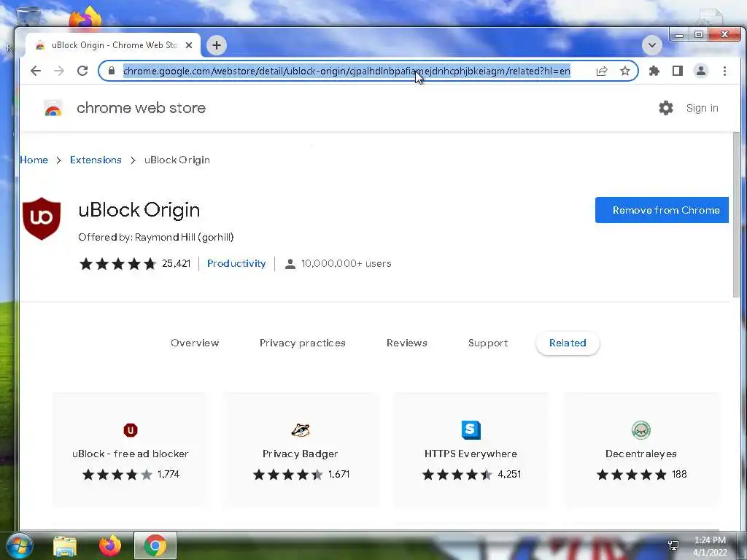Click the Offered by Raymond Hill text
Viewport: 747px width, 560px height.
(156, 237)
